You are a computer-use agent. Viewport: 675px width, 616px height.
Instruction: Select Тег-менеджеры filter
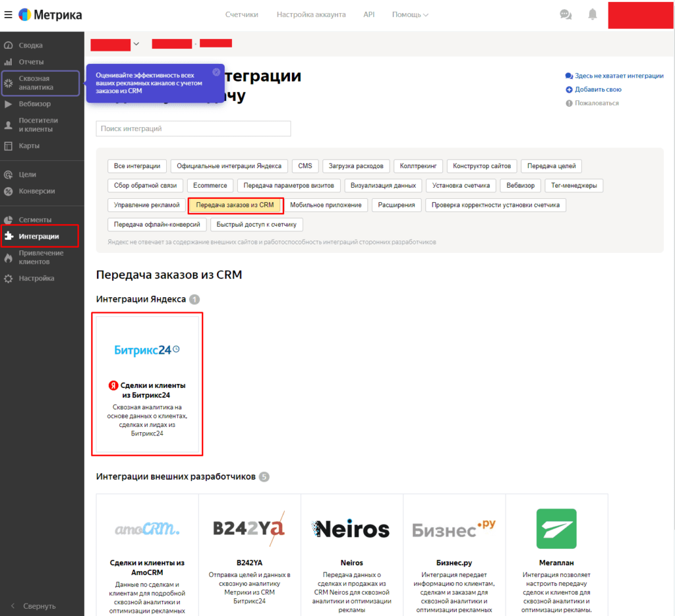(x=574, y=185)
